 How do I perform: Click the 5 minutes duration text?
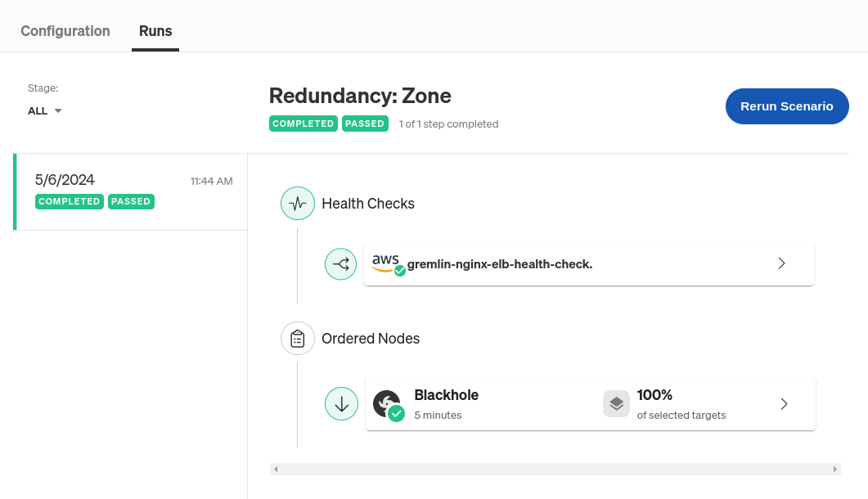point(438,416)
